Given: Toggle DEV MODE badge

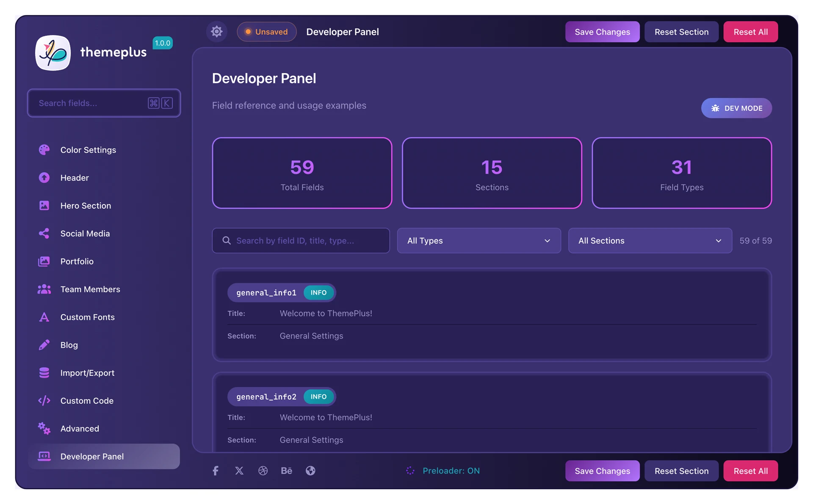Looking at the screenshot, I should tap(736, 108).
